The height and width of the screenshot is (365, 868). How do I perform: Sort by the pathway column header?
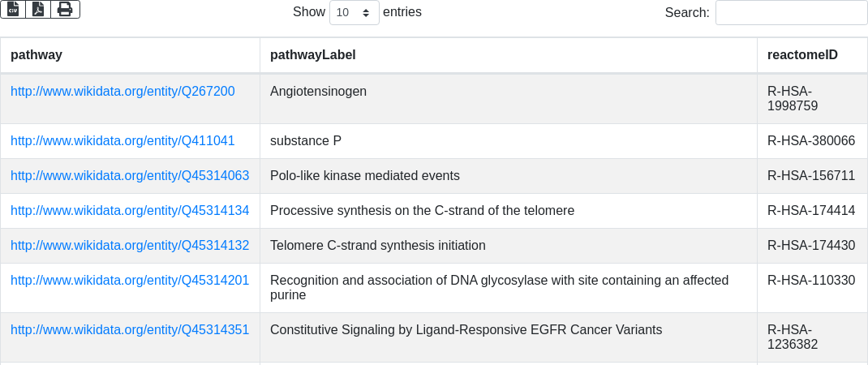130,55
